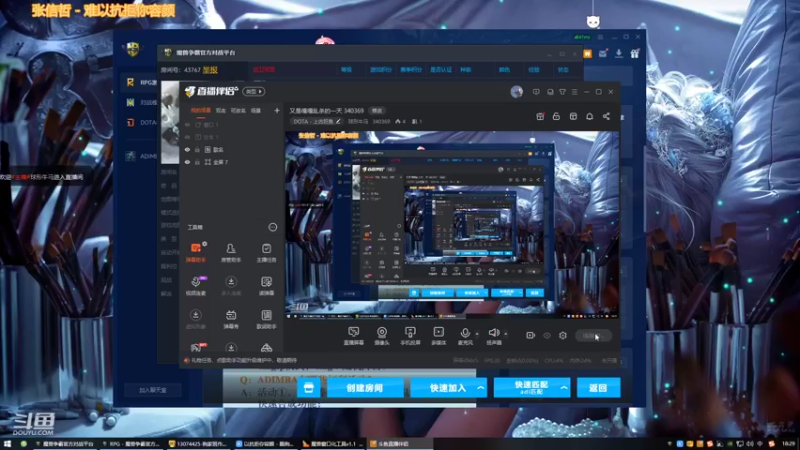
Task: Open the message feedback icon beside avatar
Action: [x=536, y=92]
